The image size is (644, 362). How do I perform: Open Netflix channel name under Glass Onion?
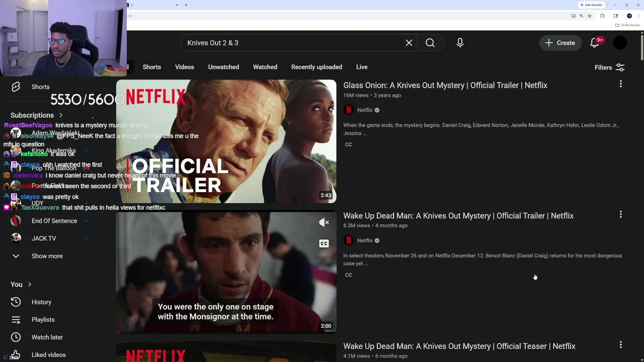(x=365, y=110)
